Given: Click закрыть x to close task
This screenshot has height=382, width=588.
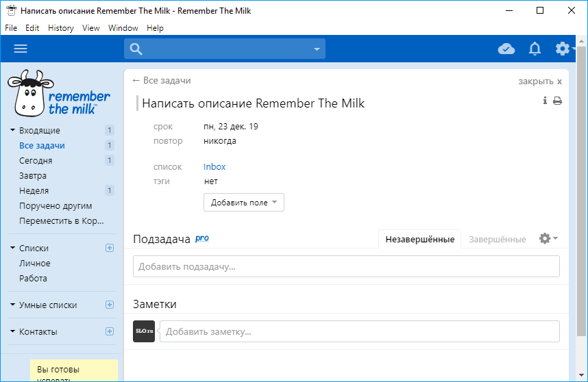Looking at the screenshot, I should 539,81.
